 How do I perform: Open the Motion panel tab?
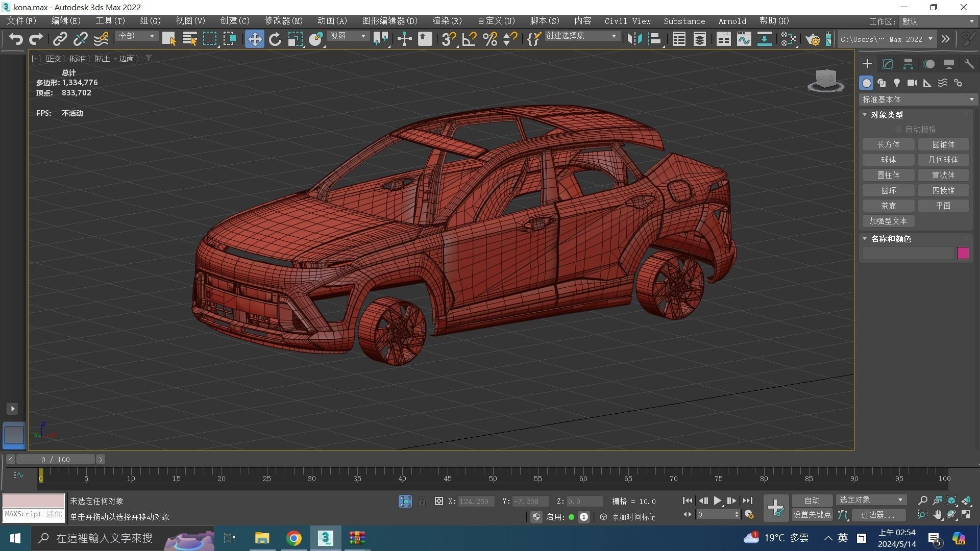click(x=928, y=64)
